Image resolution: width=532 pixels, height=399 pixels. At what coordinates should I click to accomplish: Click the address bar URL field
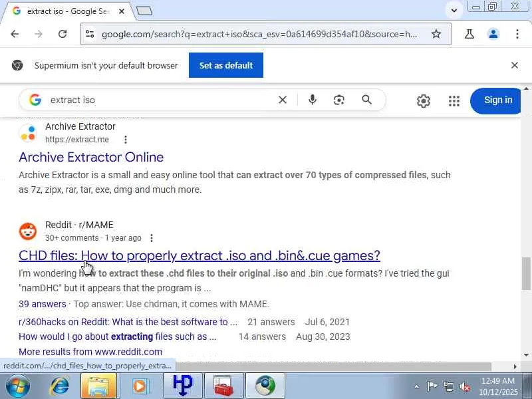tap(259, 34)
